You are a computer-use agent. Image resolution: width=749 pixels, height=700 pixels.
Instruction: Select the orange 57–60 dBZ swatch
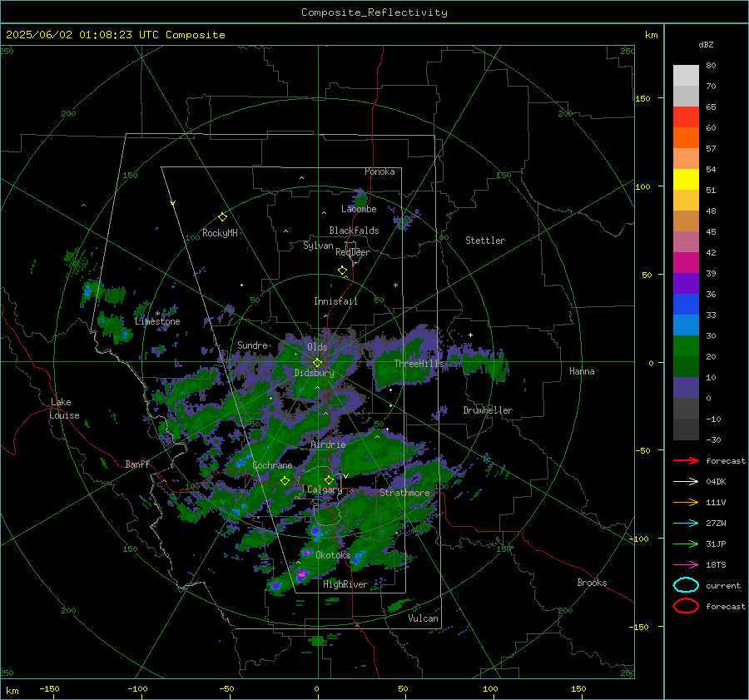[x=686, y=138]
